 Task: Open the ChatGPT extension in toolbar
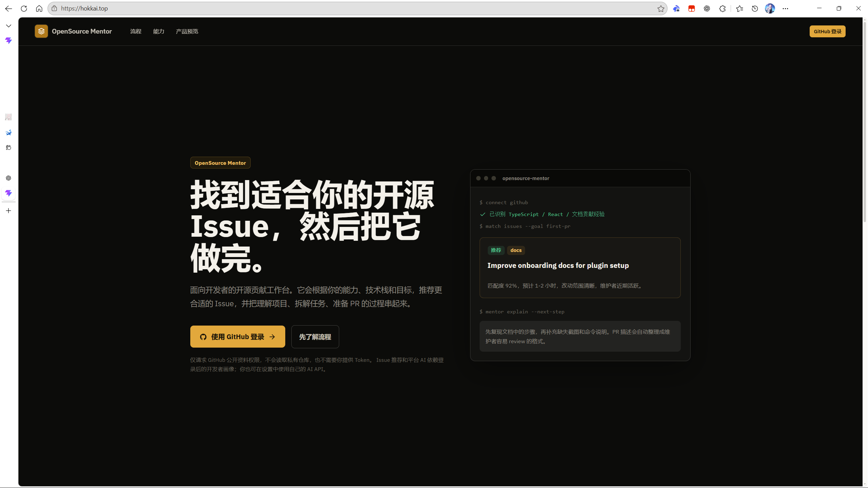[x=707, y=8]
